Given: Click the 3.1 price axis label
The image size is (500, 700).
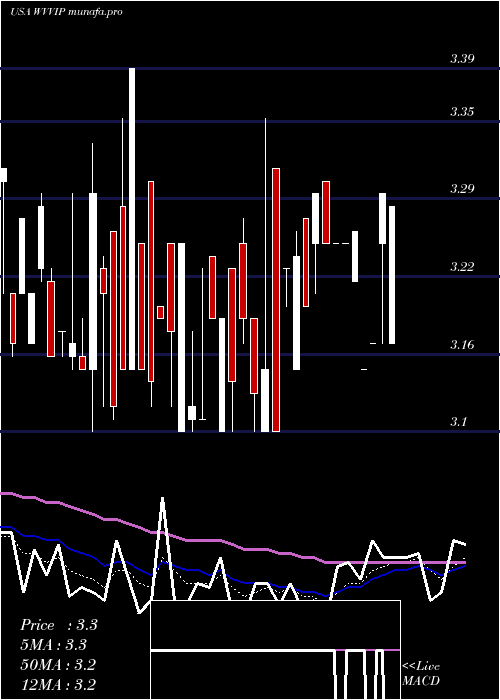Looking at the screenshot, I should pos(458,421).
